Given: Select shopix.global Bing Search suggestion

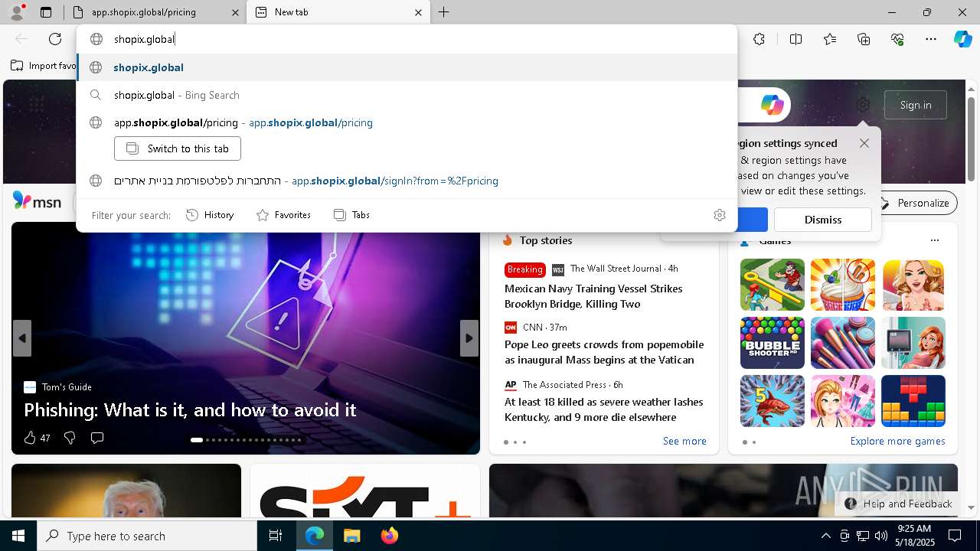Looking at the screenshot, I should click(x=407, y=95).
